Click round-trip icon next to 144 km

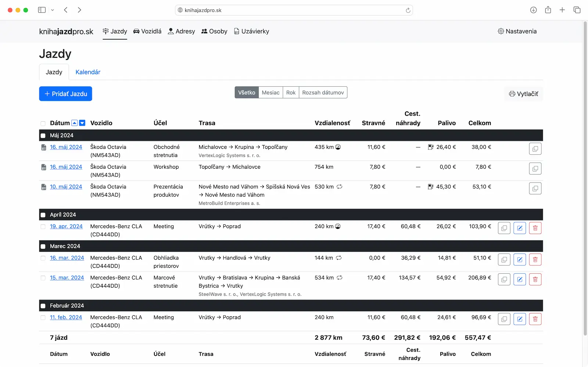[x=339, y=258]
